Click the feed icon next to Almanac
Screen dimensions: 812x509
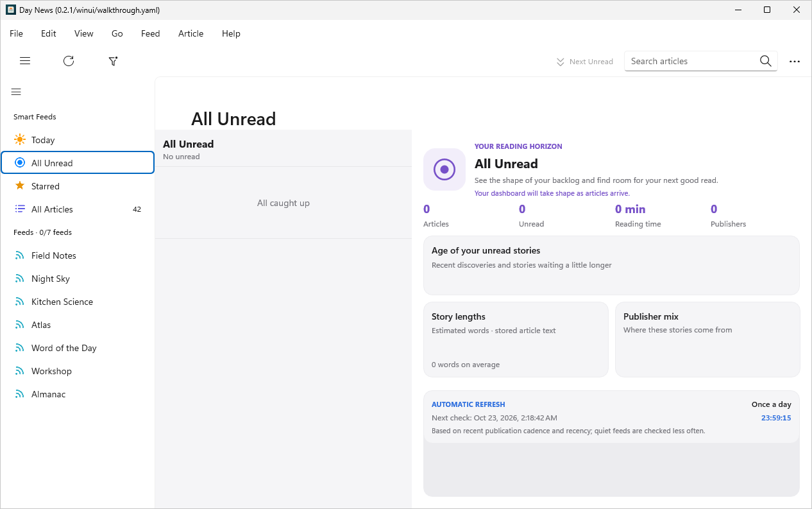click(x=20, y=394)
